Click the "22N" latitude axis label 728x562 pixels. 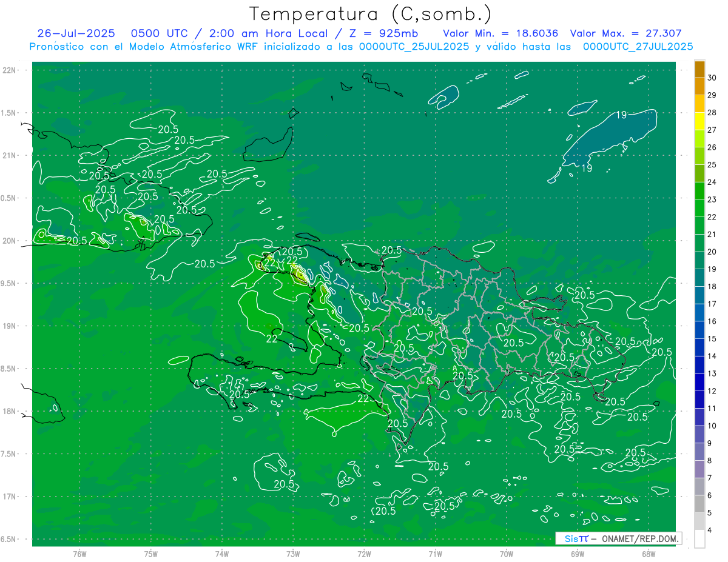[x=9, y=70]
